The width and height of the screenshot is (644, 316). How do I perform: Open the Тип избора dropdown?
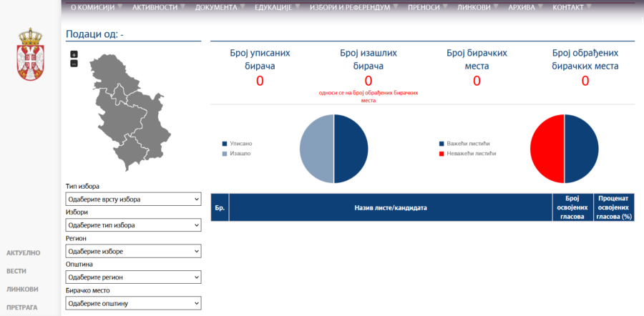pos(133,199)
